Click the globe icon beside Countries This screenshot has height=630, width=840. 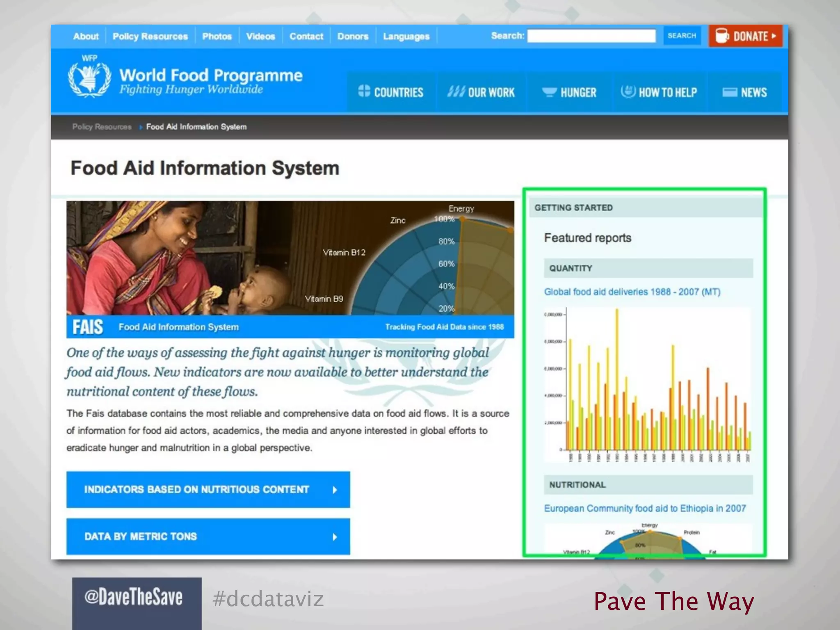(x=364, y=91)
